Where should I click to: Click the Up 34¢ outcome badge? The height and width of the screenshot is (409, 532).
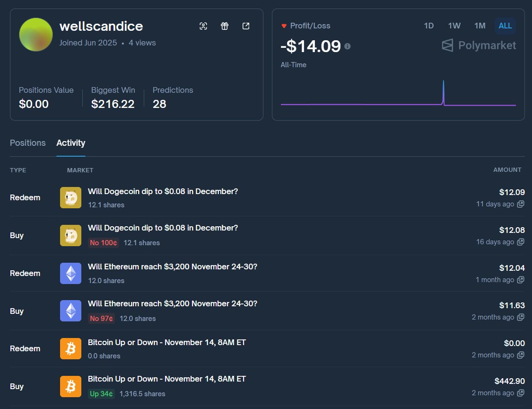[102, 394]
